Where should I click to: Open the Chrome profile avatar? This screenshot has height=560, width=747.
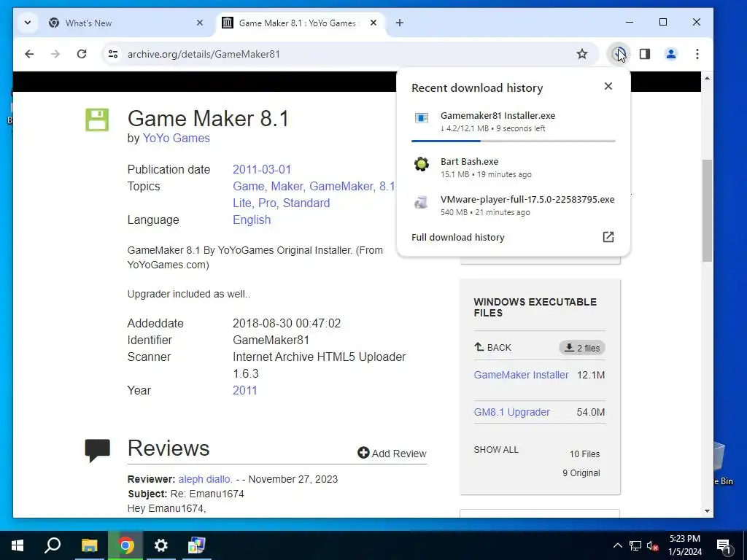tap(671, 54)
